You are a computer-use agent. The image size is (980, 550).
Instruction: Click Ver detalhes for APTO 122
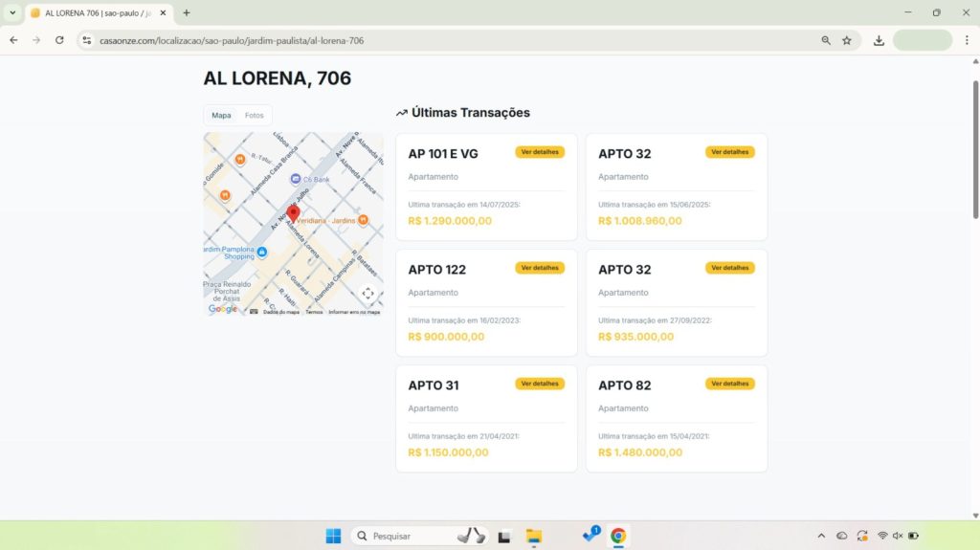[540, 268]
